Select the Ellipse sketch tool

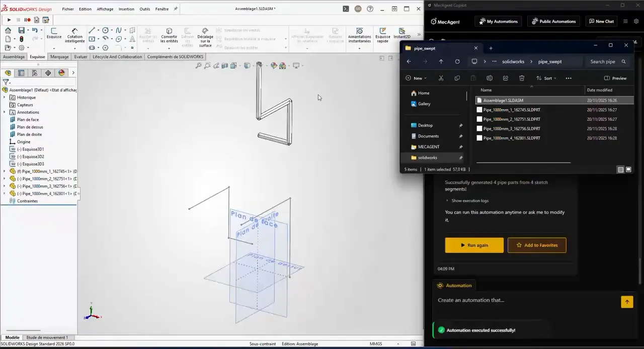click(119, 39)
